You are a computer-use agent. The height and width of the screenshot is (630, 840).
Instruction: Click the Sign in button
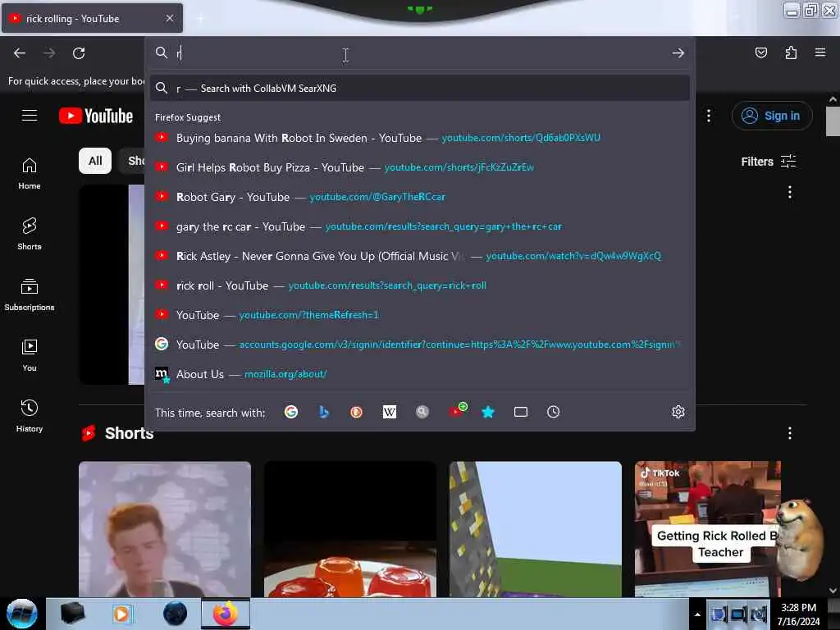tap(772, 116)
